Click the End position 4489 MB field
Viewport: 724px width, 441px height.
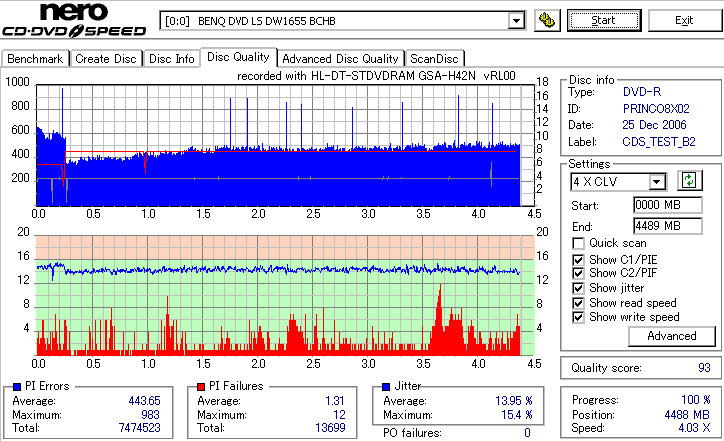668,226
